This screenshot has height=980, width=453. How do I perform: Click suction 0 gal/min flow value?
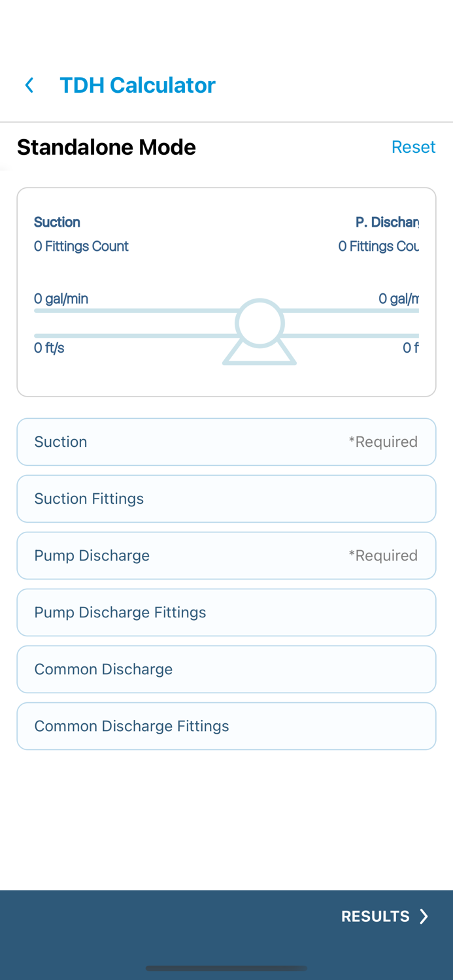pyautogui.click(x=61, y=299)
